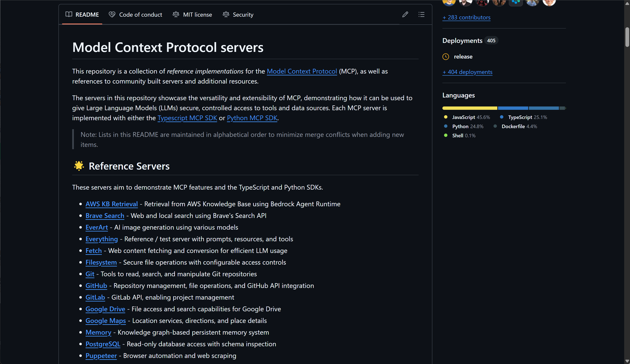Show the 404 deployments link
630x364 pixels.
[467, 72]
